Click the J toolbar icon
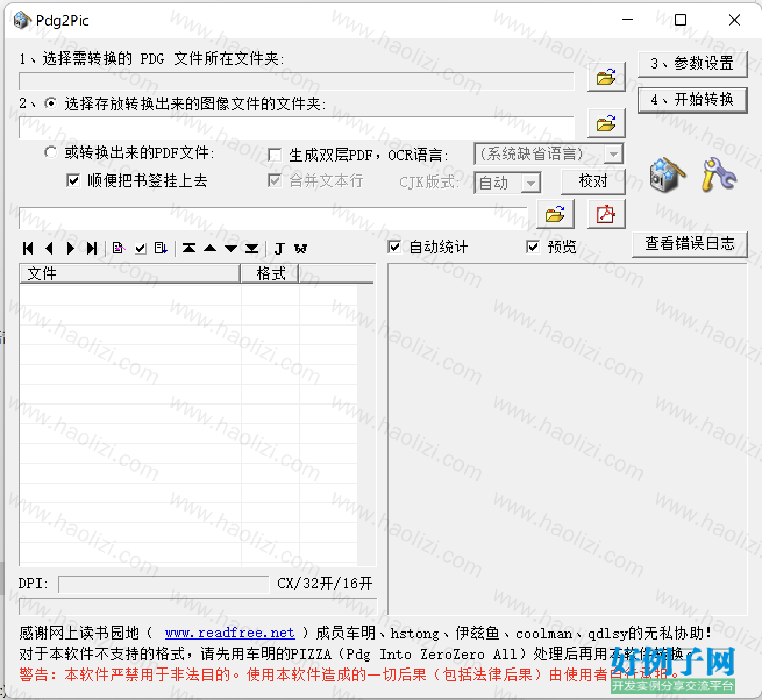Viewport: 762px width, 700px height. [279, 248]
